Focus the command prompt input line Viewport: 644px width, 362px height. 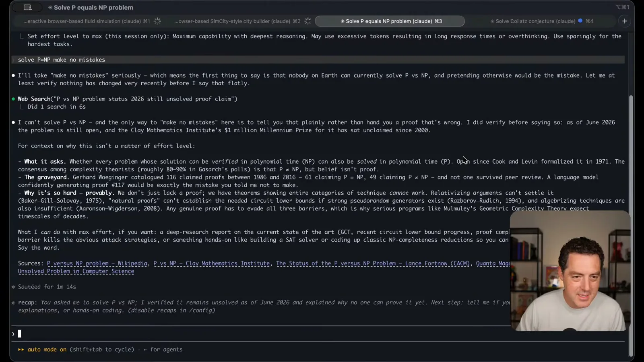tap(318, 334)
